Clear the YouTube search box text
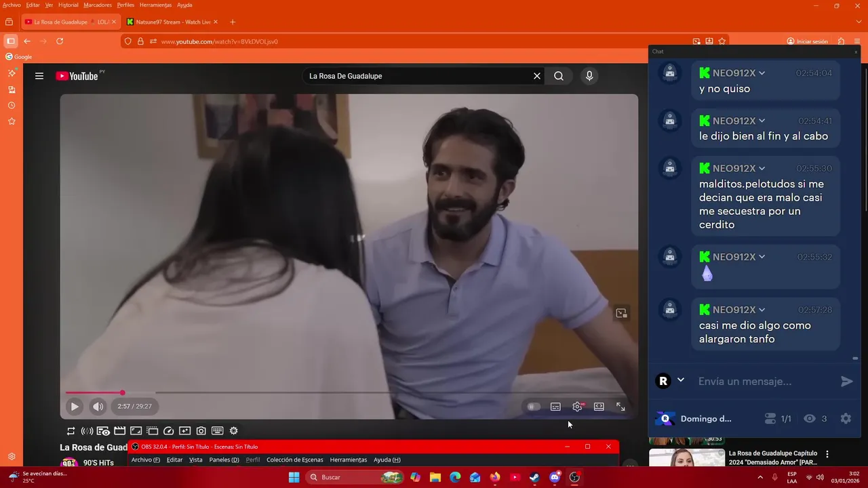 (x=537, y=76)
